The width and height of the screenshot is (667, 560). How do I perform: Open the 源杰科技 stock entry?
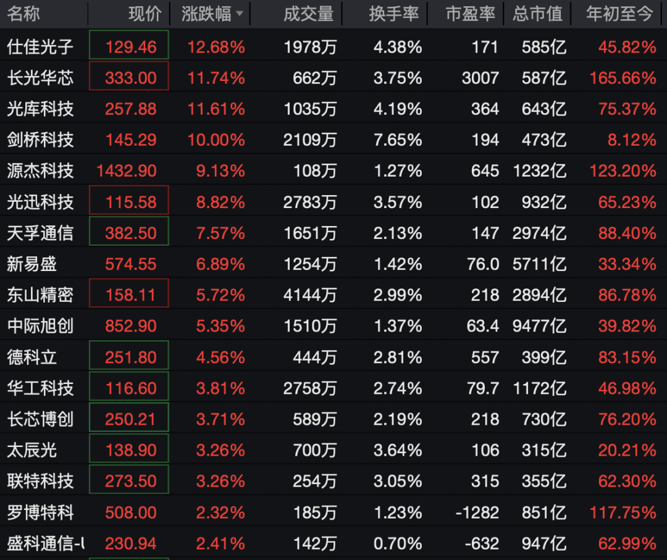(x=40, y=171)
